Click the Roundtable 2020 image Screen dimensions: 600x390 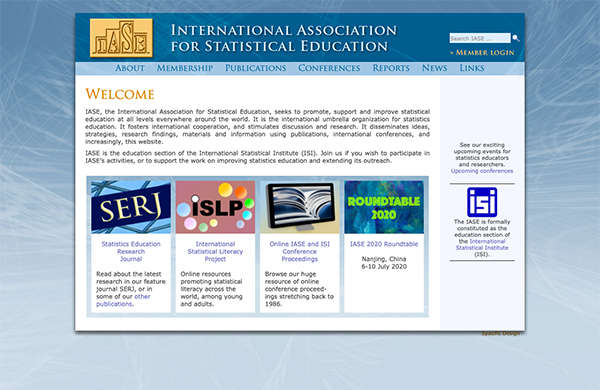click(384, 207)
